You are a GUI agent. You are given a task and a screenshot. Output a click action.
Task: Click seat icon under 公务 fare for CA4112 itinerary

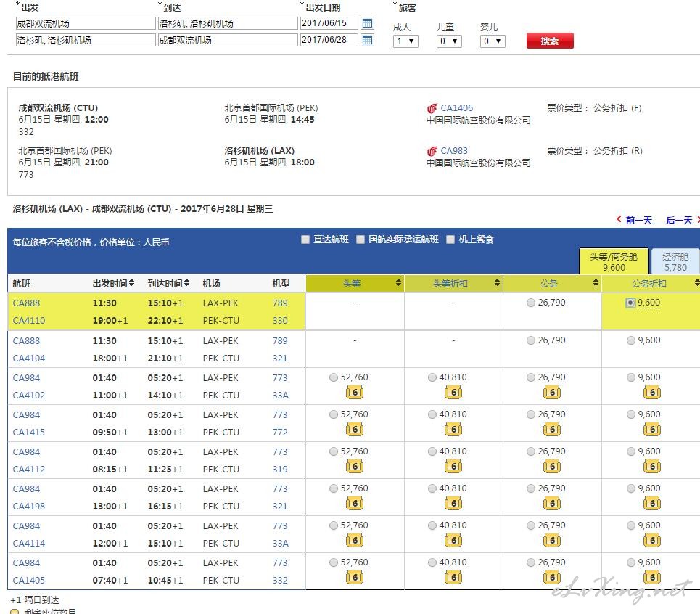click(552, 467)
